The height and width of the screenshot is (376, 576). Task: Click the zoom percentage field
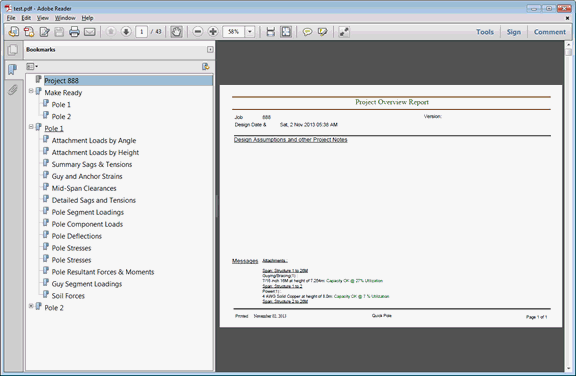pos(234,32)
